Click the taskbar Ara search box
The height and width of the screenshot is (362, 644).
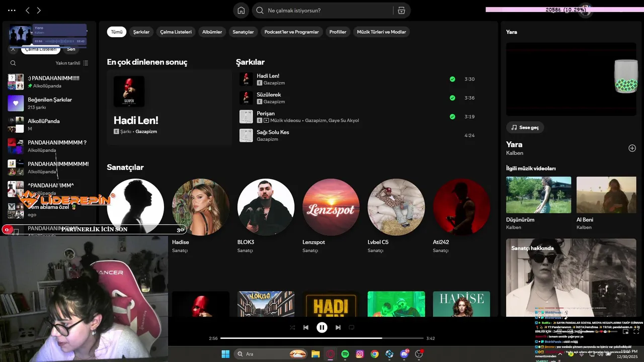click(271, 354)
